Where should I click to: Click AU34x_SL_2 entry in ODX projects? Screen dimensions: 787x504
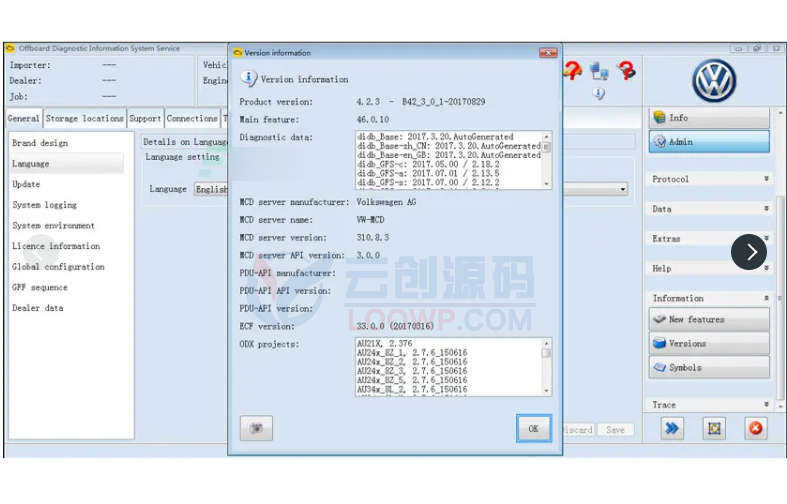tap(412, 389)
